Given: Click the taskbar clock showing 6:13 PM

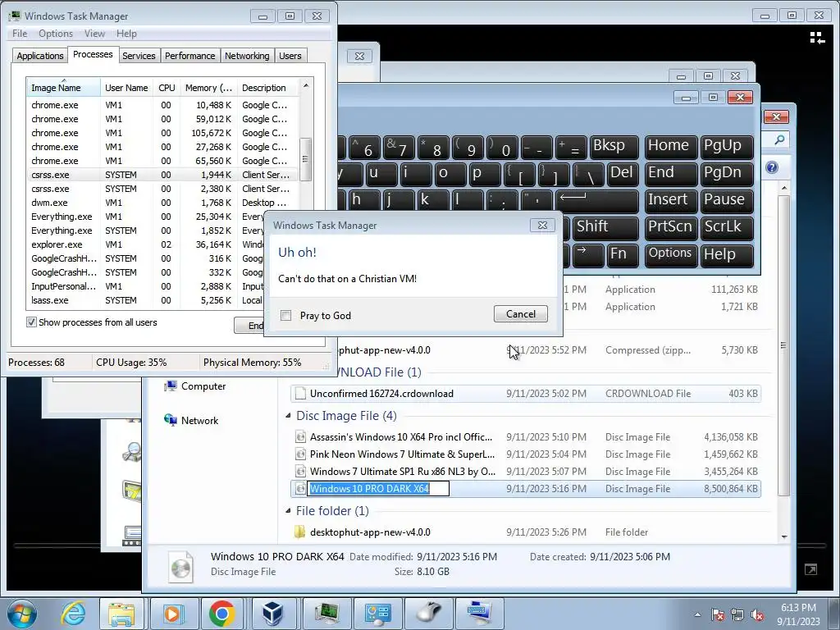Looking at the screenshot, I should pos(798,614).
